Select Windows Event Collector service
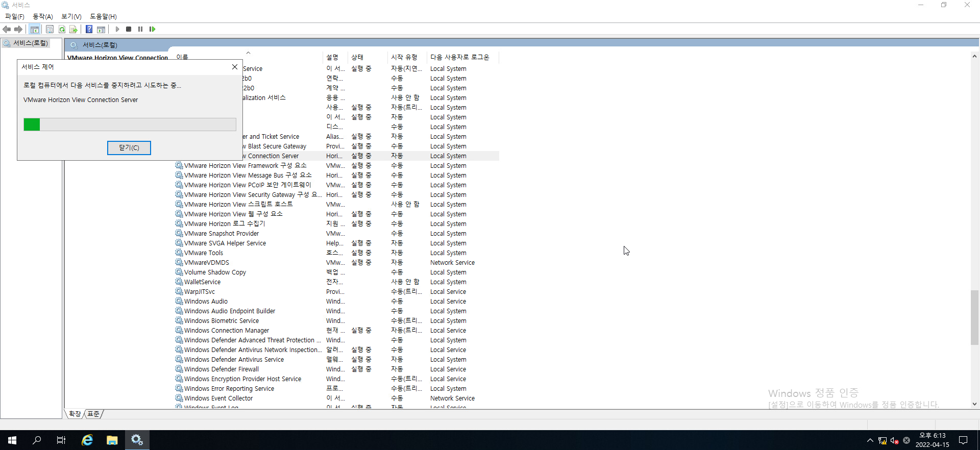Viewport: 980px width, 450px height. click(337, 398)
